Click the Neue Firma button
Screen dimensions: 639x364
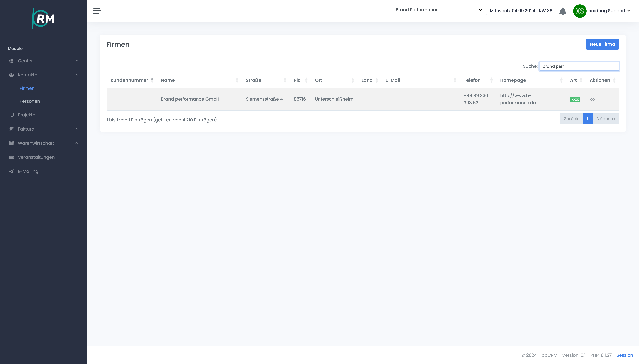pyautogui.click(x=602, y=44)
